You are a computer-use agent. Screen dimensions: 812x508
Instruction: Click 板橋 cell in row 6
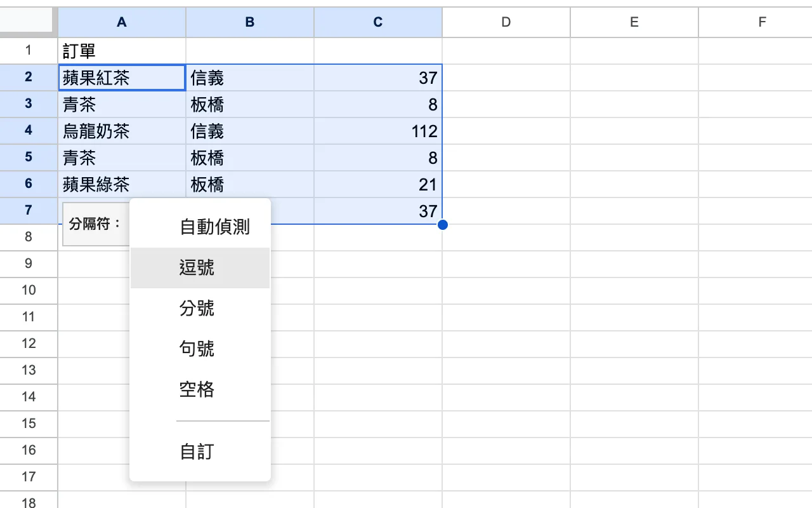(250, 184)
